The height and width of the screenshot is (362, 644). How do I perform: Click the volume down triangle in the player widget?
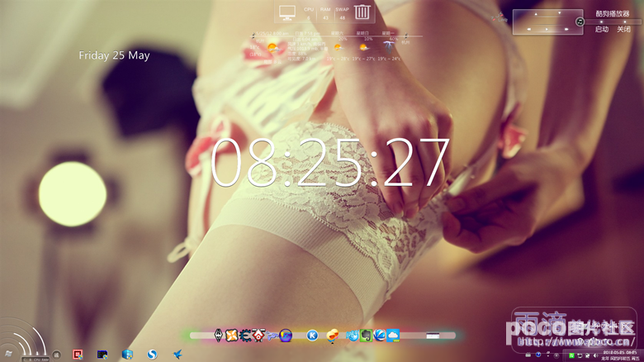click(560, 12)
